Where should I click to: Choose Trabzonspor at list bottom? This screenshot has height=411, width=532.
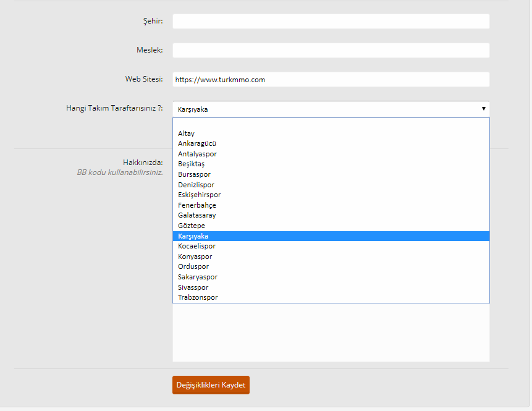coord(198,297)
